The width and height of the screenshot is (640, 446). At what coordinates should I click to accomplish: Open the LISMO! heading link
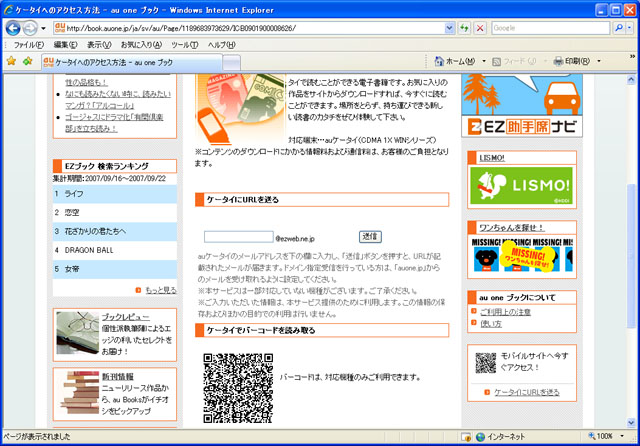pos(492,158)
